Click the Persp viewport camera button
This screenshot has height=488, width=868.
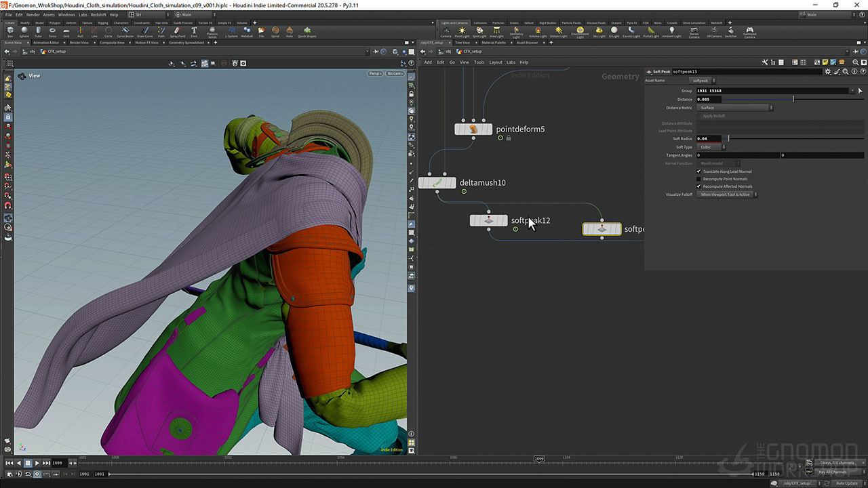[x=375, y=73]
